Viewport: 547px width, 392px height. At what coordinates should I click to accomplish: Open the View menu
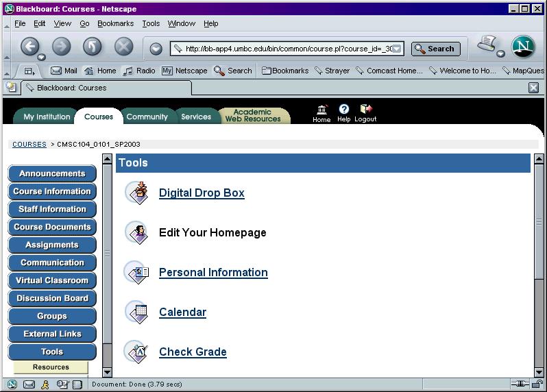pyautogui.click(x=62, y=24)
